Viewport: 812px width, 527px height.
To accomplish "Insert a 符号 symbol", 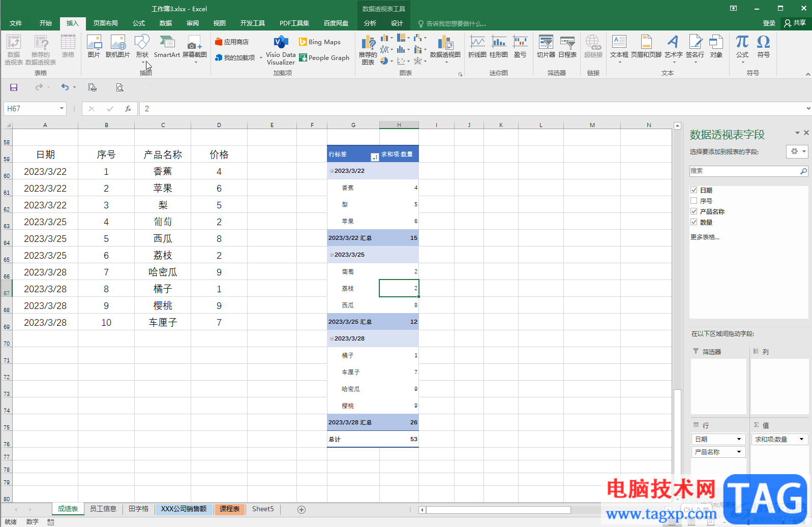I will (x=764, y=46).
